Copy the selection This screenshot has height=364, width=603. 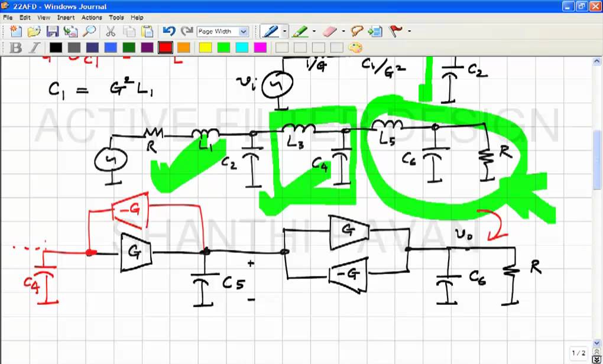[129, 31]
